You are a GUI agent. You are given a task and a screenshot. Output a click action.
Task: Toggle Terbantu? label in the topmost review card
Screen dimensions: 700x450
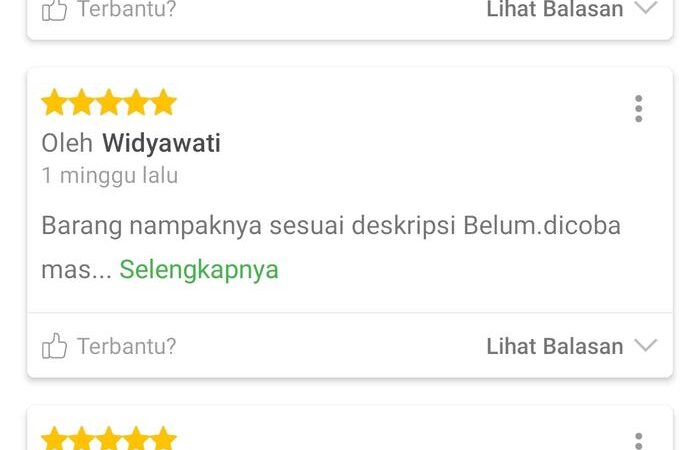(127, 9)
